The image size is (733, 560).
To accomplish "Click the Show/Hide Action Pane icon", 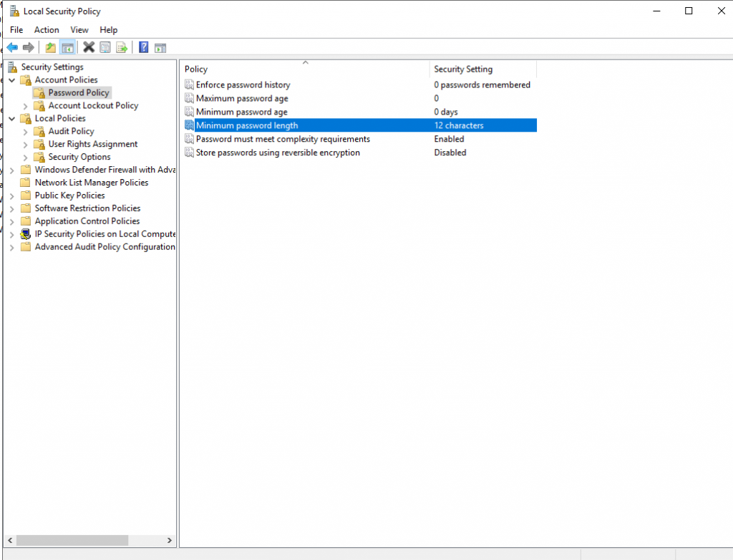I will click(160, 47).
